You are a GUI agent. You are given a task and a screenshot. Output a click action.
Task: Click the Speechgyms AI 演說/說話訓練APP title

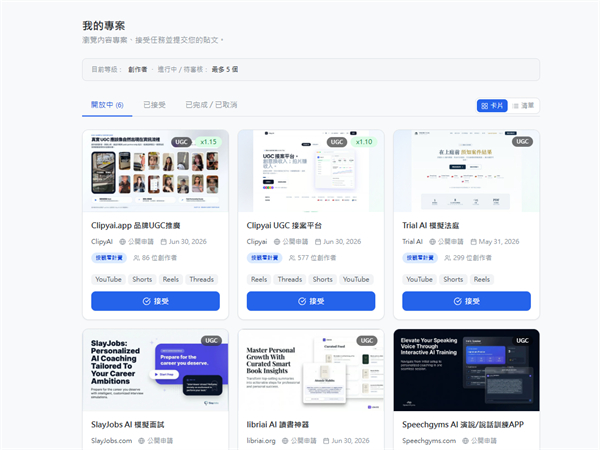[x=463, y=424]
